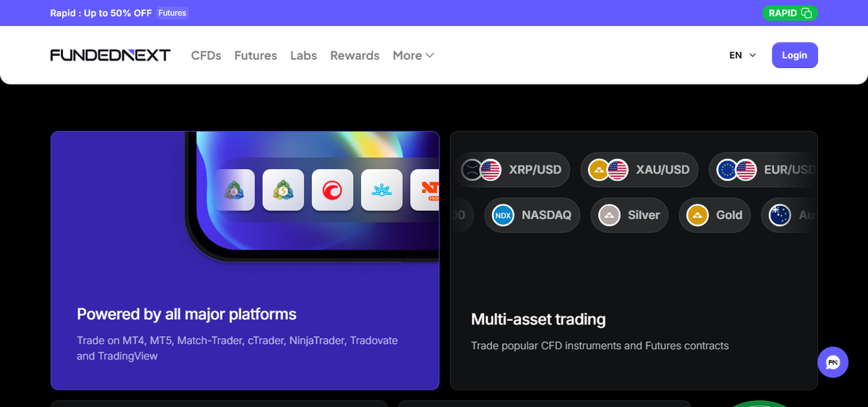Click the Login button
Image resolution: width=868 pixels, height=407 pixels.
click(x=794, y=56)
